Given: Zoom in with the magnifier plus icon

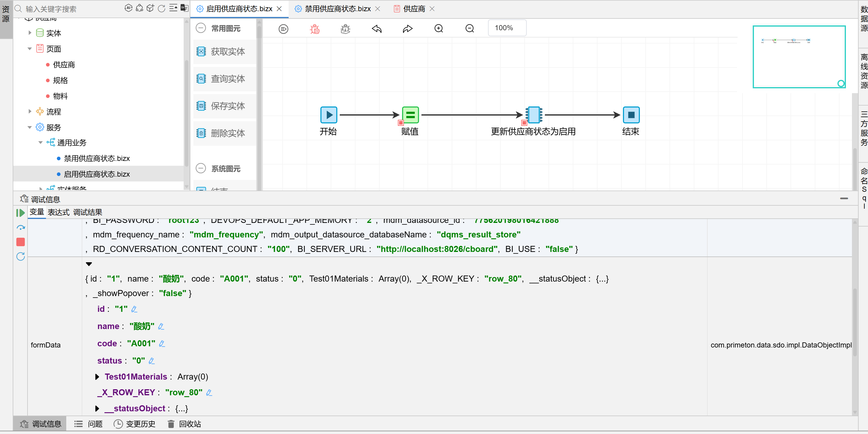Looking at the screenshot, I should (x=438, y=29).
